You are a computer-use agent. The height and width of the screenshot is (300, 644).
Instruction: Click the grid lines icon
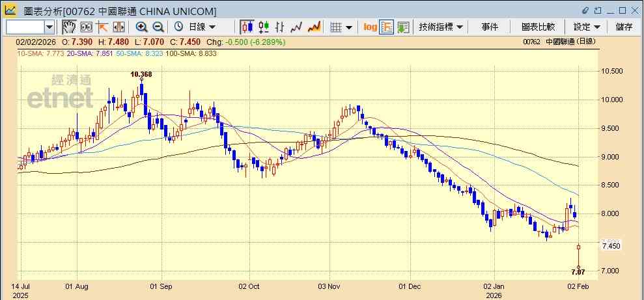coord(336,27)
